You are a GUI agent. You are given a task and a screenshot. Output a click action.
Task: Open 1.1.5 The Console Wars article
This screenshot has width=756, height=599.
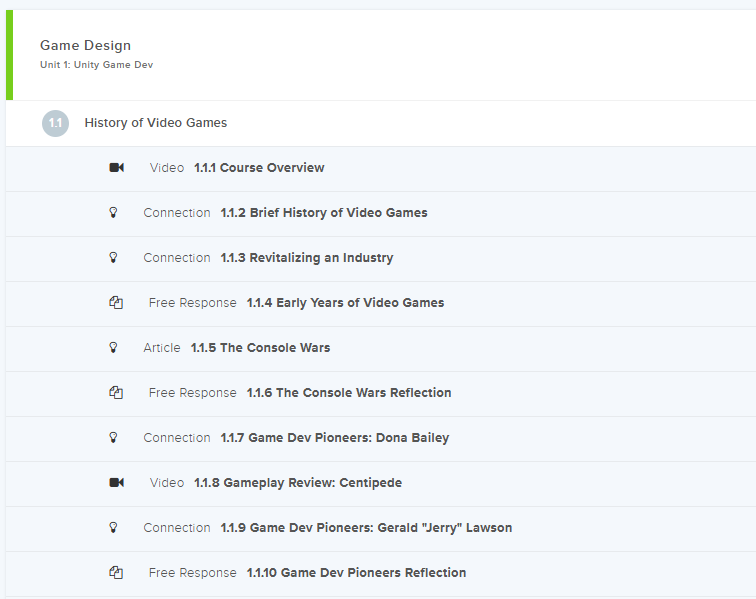(x=260, y=348)
